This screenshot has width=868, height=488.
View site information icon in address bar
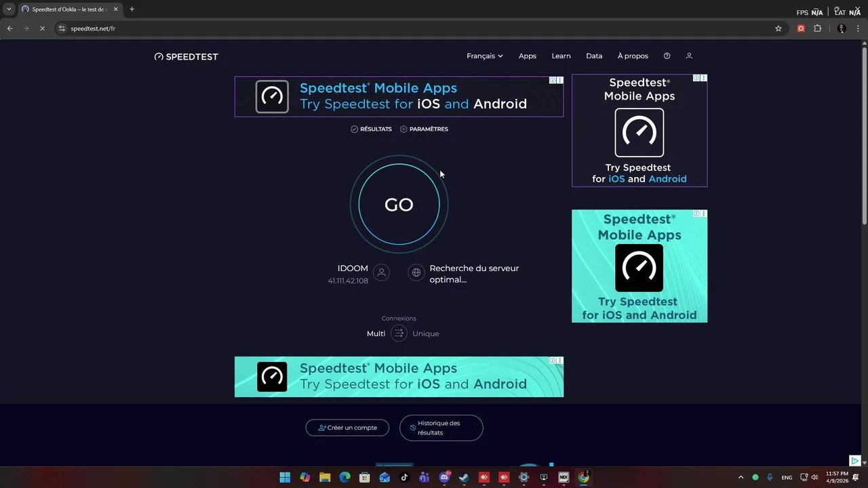tap(62, 28)
